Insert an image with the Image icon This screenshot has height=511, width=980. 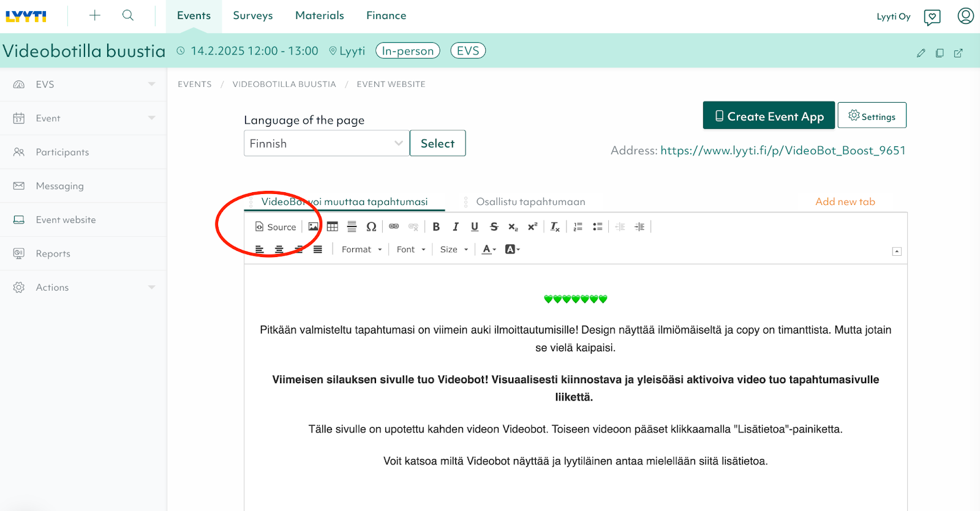tap(314, 226)
